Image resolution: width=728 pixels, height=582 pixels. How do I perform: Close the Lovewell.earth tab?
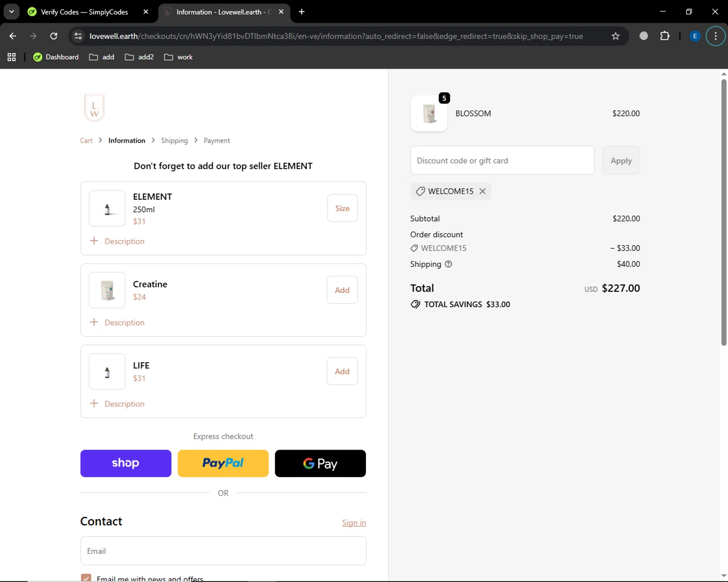pyautogui.click(x=281, y=12)
